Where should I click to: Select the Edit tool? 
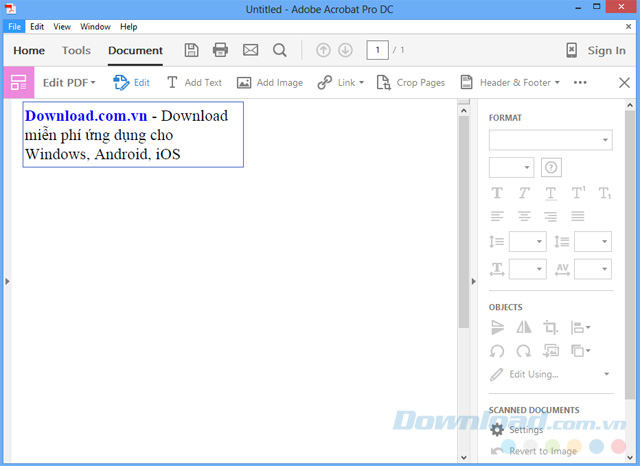click(131, 82)
